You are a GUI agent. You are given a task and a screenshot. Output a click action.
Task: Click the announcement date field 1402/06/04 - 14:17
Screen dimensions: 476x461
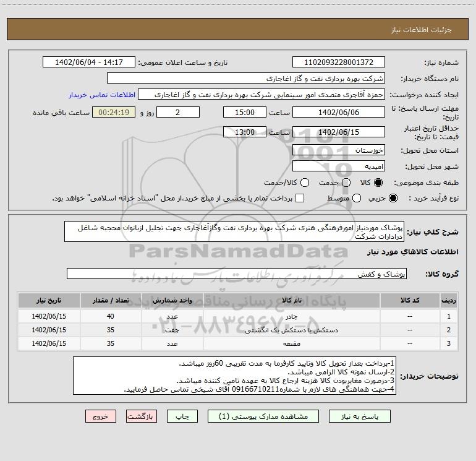point(89,62)
